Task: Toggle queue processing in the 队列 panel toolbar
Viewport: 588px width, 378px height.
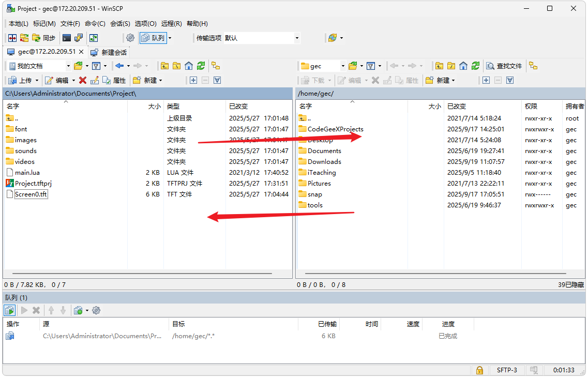Action: pyautogui.click(x=9, y=310)
